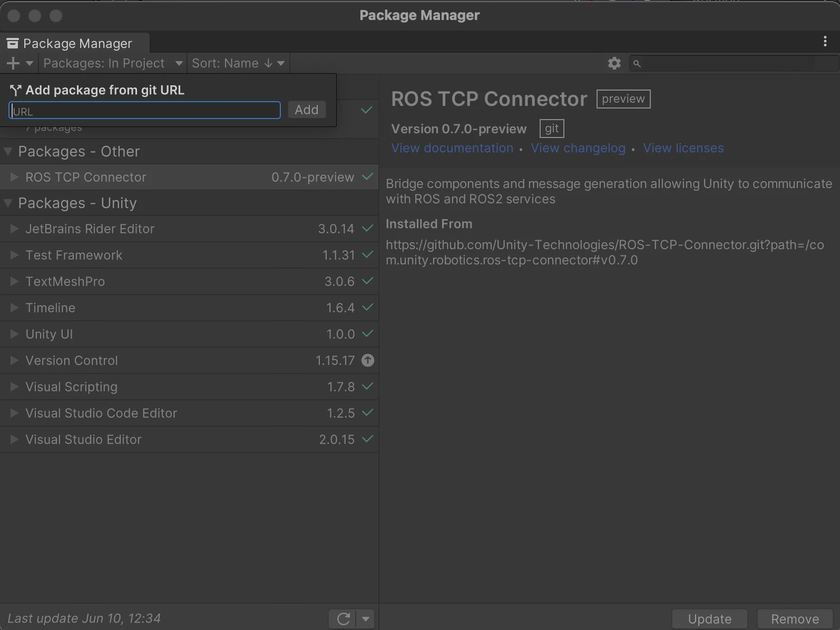This screenshot has width=840, height=630.
Task: Expand Version Control versions arrow
Action: [x=14, y=360]
